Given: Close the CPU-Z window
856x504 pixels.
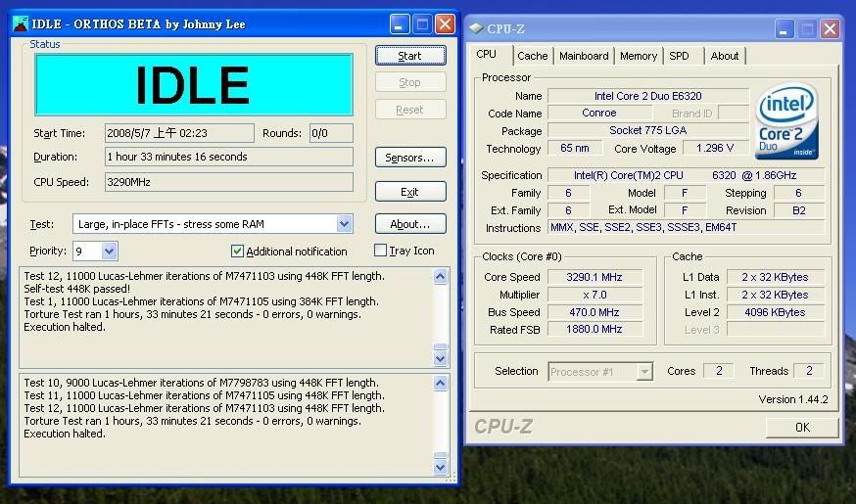Looking at the screenshot, I should [830, 29].
